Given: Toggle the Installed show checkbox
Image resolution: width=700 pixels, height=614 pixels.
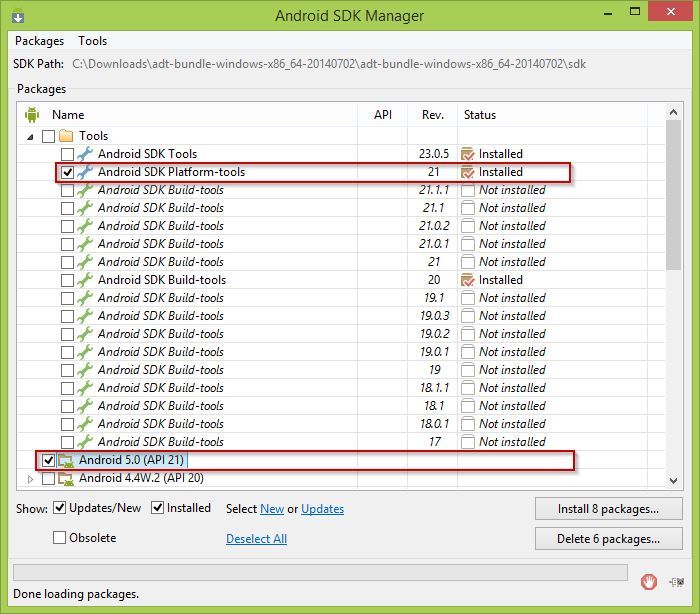Looking at the screenshot, I should (158, 508).
